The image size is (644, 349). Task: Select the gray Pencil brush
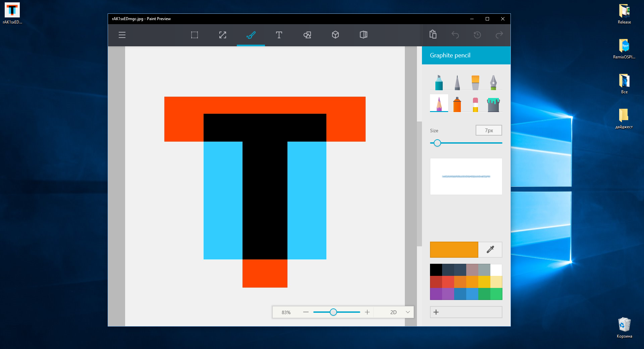point(457,82)
